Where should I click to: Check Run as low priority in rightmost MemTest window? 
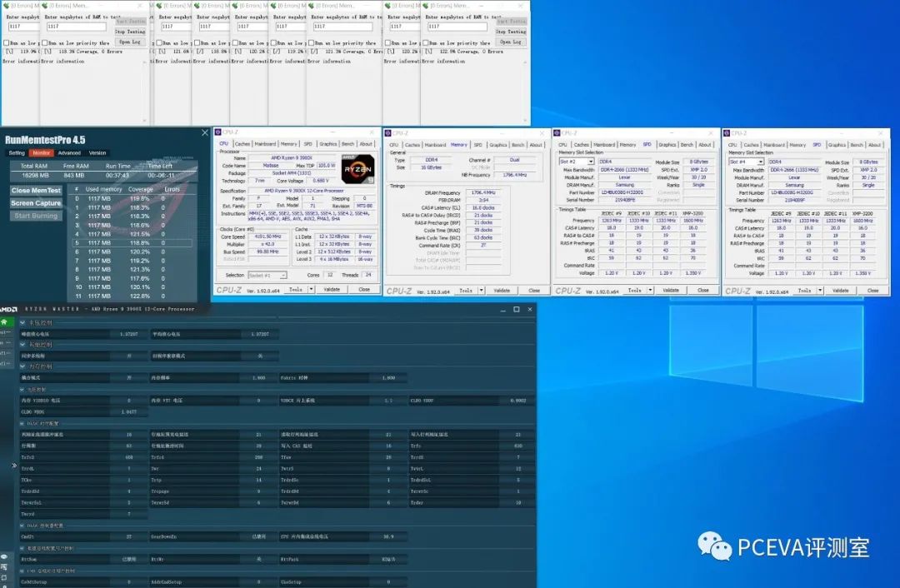[427, 42]
